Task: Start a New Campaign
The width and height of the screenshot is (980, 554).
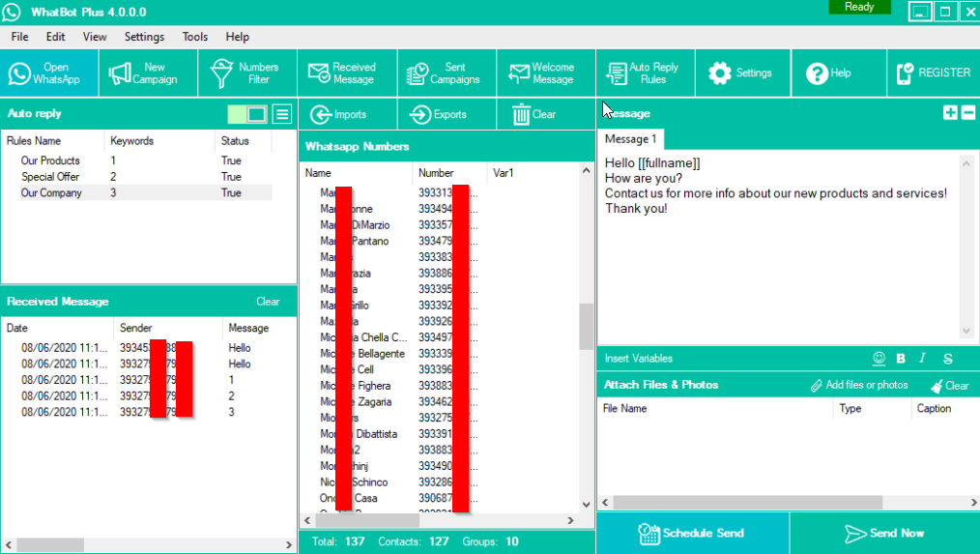Action: (x=149, y=73)
